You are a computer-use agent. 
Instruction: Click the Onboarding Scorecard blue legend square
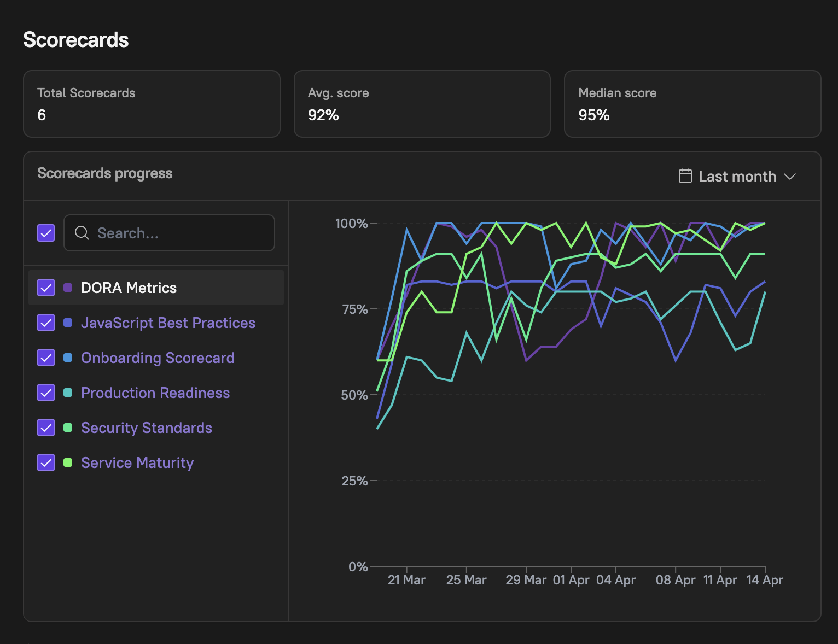point(68,358)
